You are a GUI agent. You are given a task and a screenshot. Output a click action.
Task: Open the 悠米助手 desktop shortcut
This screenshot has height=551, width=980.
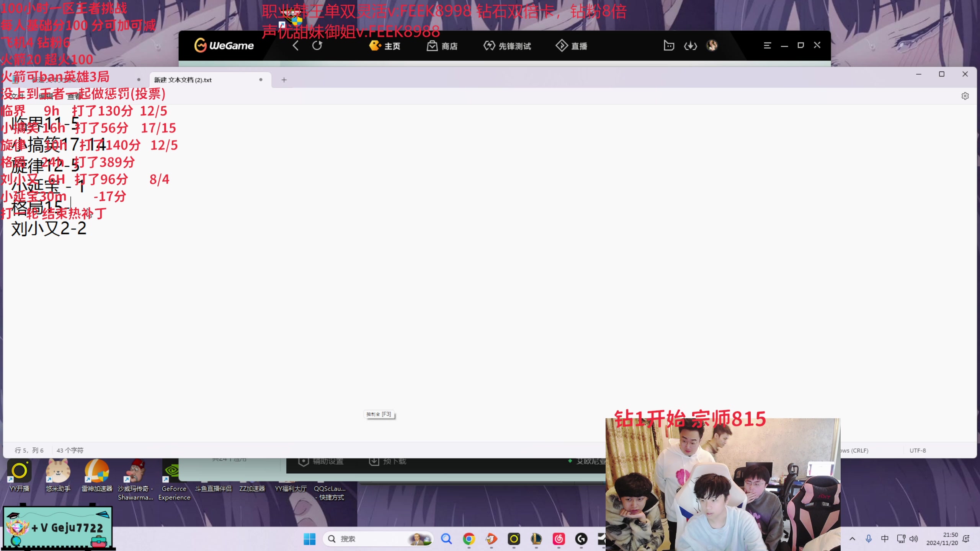[x=58, y=476]
